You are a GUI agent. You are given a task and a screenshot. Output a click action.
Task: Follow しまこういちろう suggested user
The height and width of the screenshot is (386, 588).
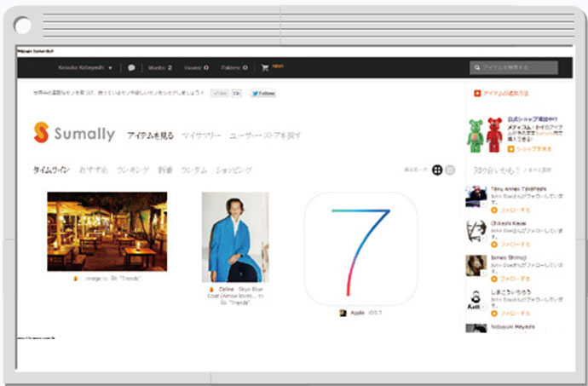[x=511, y=314]
